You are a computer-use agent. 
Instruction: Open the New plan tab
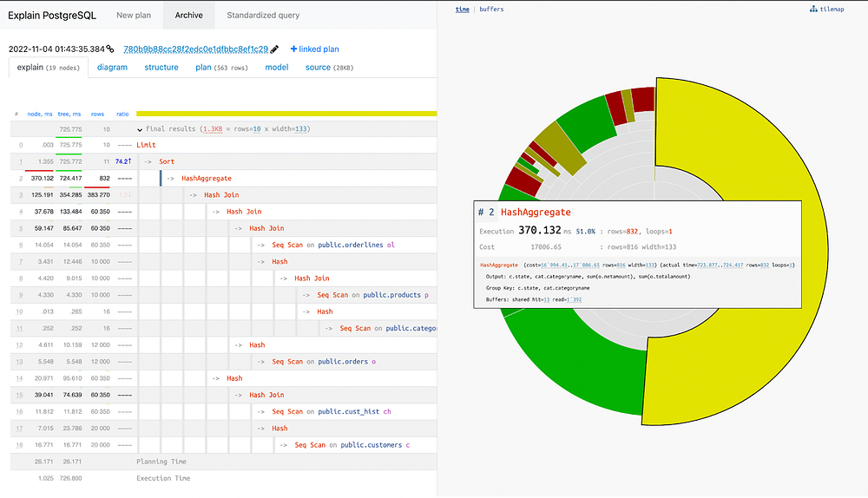pos(134,15)
